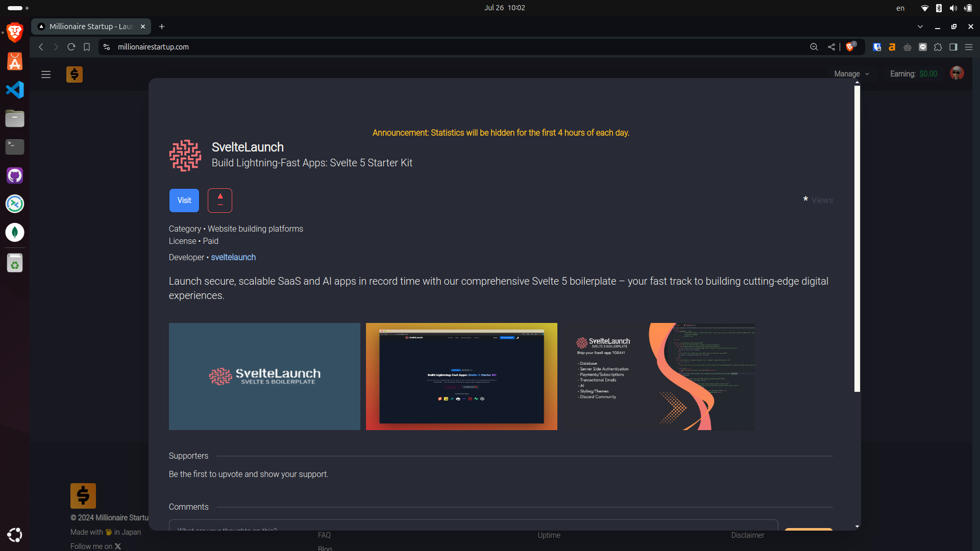Click the Visit button
Image resolution: width=980 pixels, height=551 pixels.
tap(184, 201)
